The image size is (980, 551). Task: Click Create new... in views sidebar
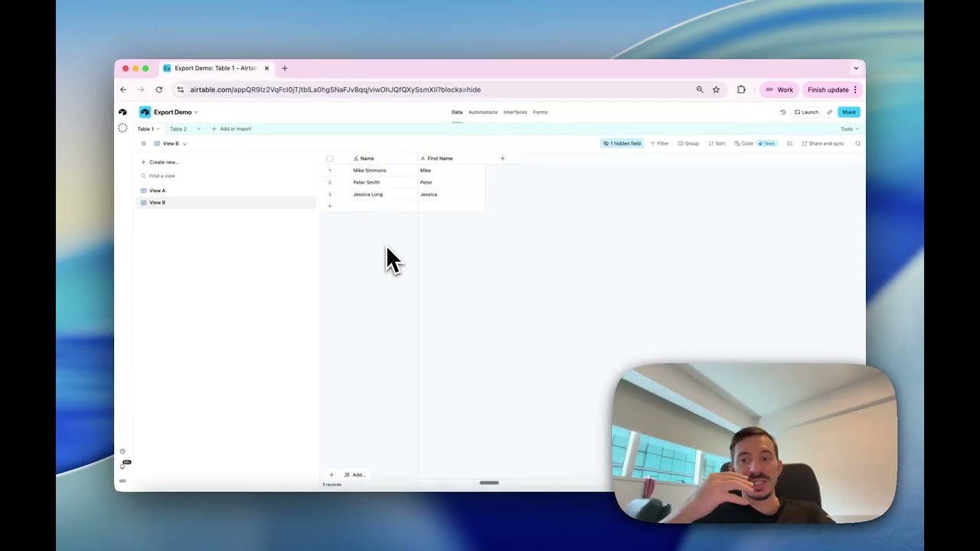pos(160,162)
